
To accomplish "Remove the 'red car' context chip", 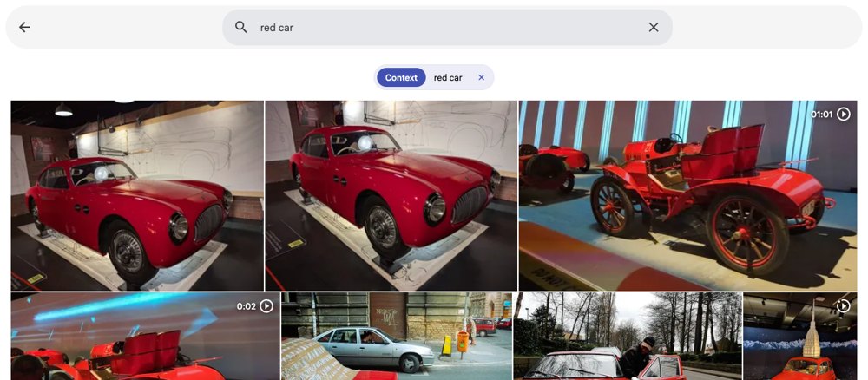I will point(481,77).
